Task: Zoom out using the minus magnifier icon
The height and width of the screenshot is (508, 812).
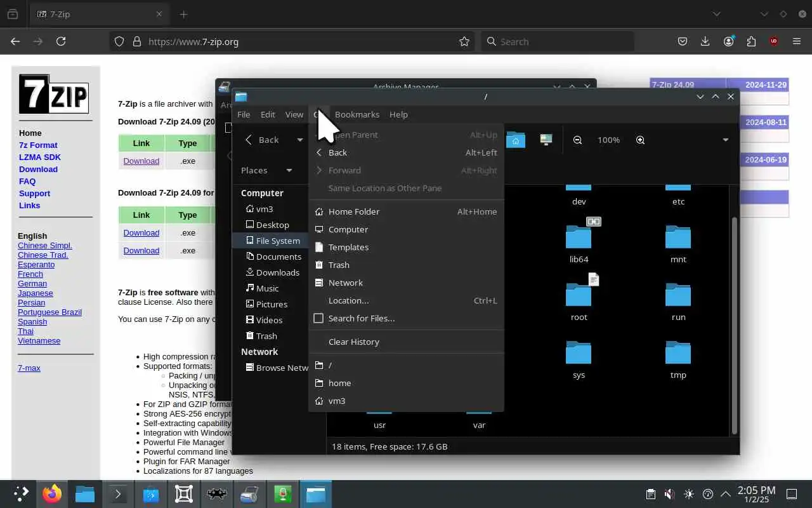Action: tap(577, 140)
